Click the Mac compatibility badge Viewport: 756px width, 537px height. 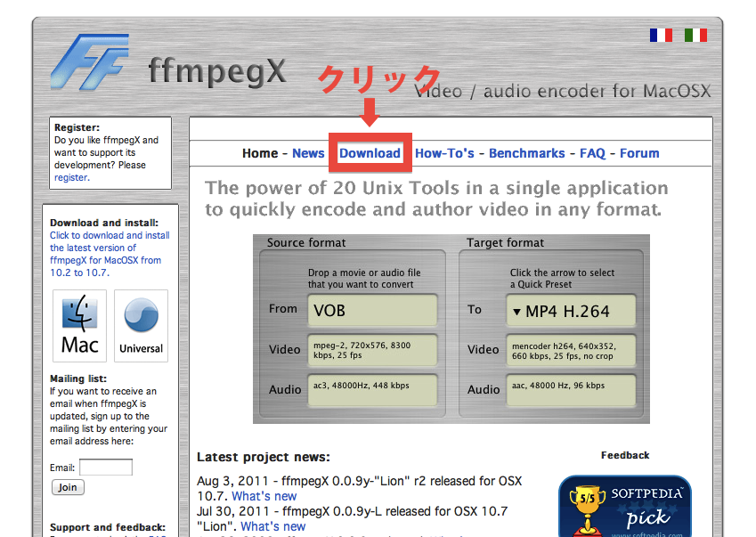pos(79,325)
